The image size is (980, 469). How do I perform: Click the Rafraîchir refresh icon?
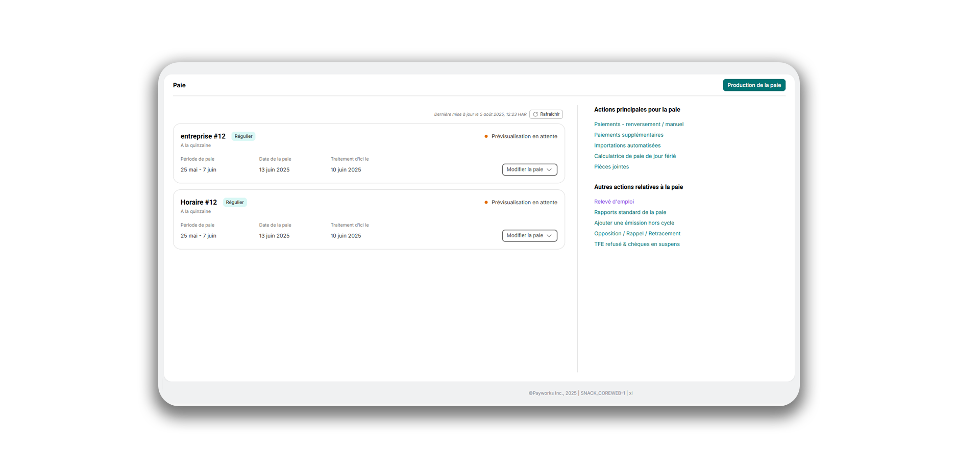tap(535, 114)
